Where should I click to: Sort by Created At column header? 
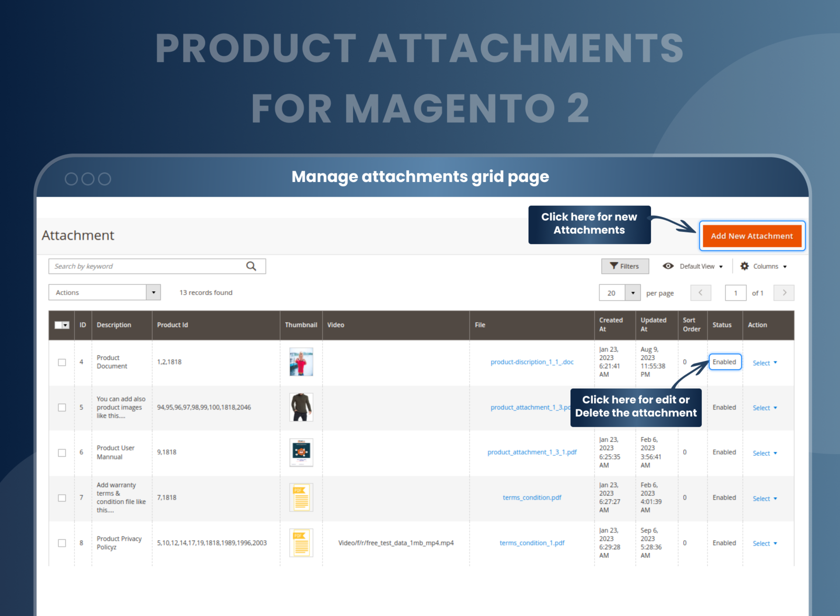click(615, 325)
